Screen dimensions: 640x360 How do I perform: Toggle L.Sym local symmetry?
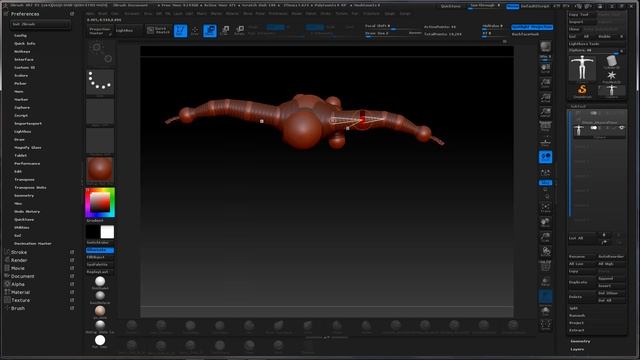click(545, 173)
